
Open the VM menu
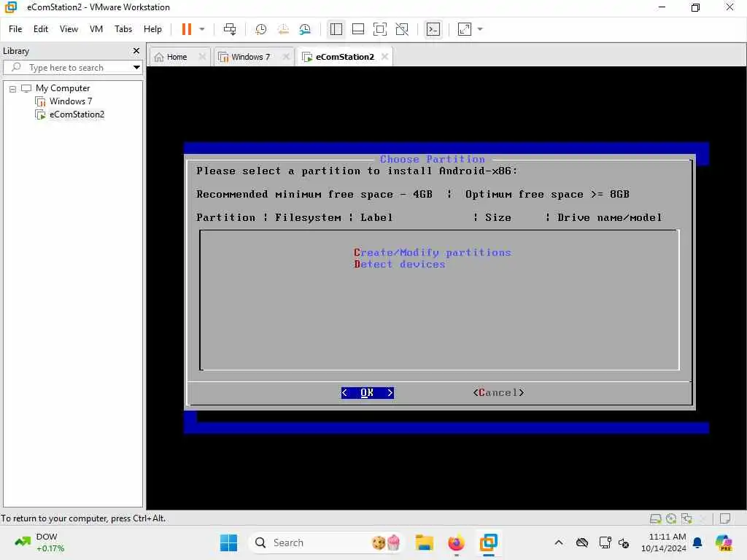coord(96,29)
